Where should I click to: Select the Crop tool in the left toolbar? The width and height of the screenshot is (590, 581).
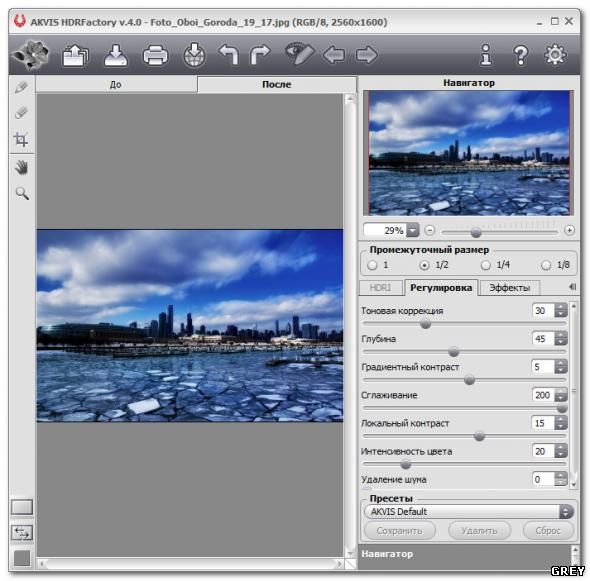tap(21, 139)
